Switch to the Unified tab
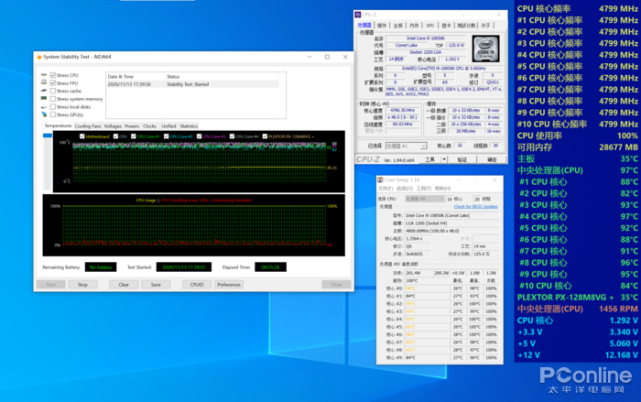Viewport: 641px width, 402px height. pyautogui.click(x=168, y=126)
